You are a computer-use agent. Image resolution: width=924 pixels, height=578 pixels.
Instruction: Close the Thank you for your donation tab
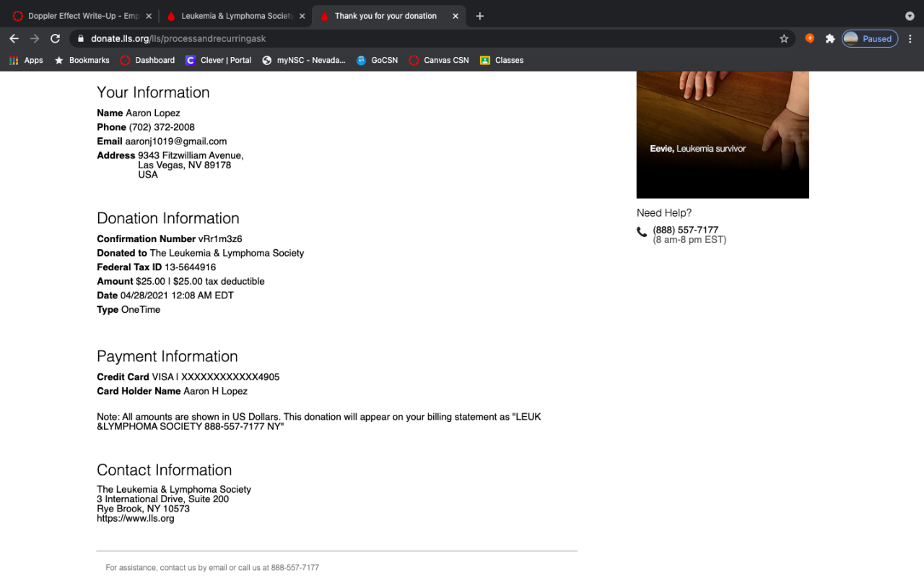[456, 16]
